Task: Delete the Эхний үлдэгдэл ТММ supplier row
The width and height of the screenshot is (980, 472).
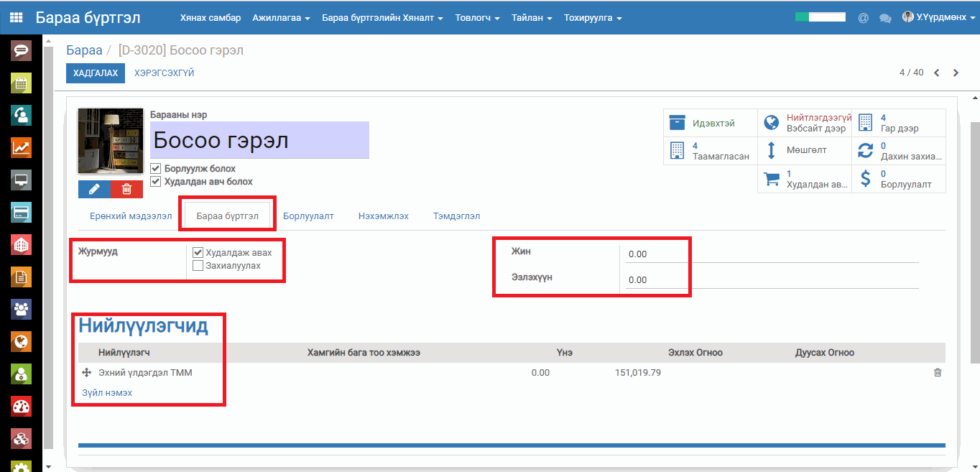Action: point(937,373)
